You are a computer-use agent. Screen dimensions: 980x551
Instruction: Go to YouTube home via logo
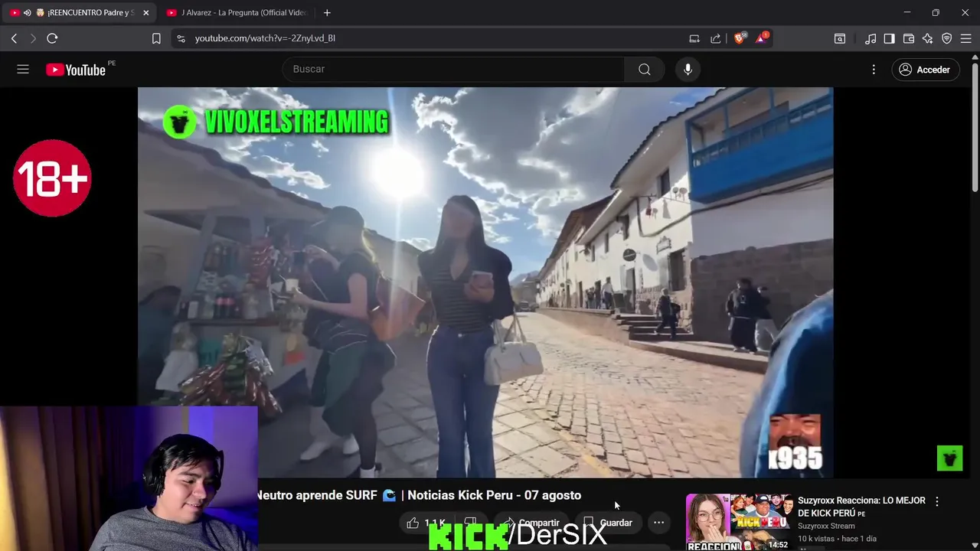click(76, 70)
